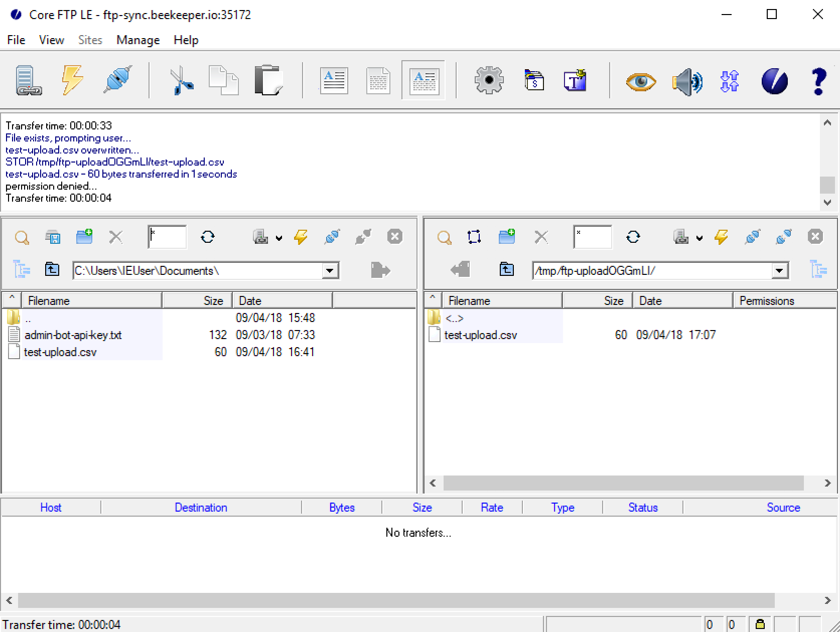Open the first text view document icon

334,81
